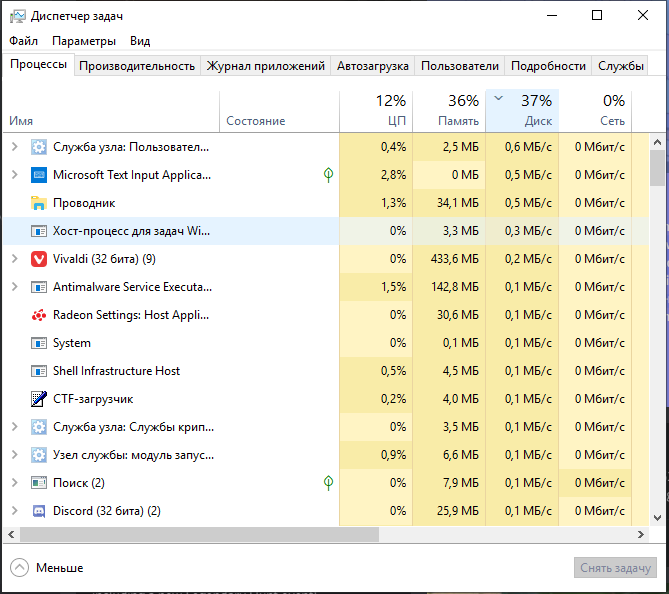
Task: Click the 142,8 МБ memory value
Action: point(455,287)
